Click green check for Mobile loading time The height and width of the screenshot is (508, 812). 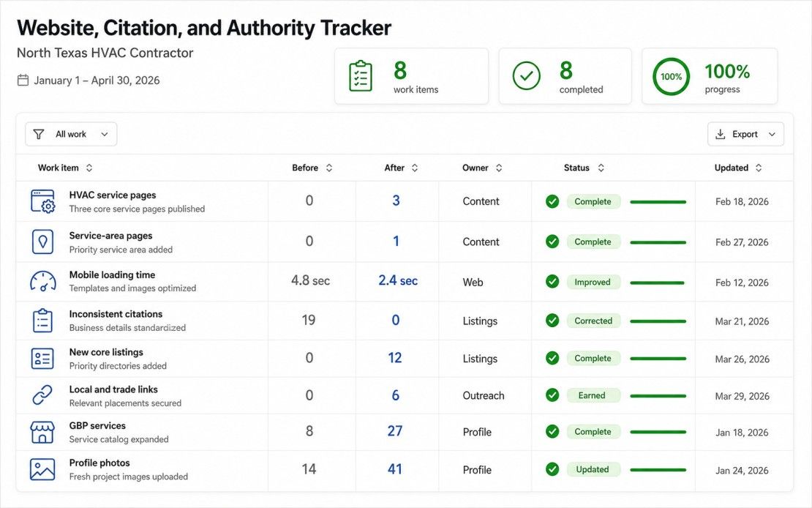[x=552, y=282]
